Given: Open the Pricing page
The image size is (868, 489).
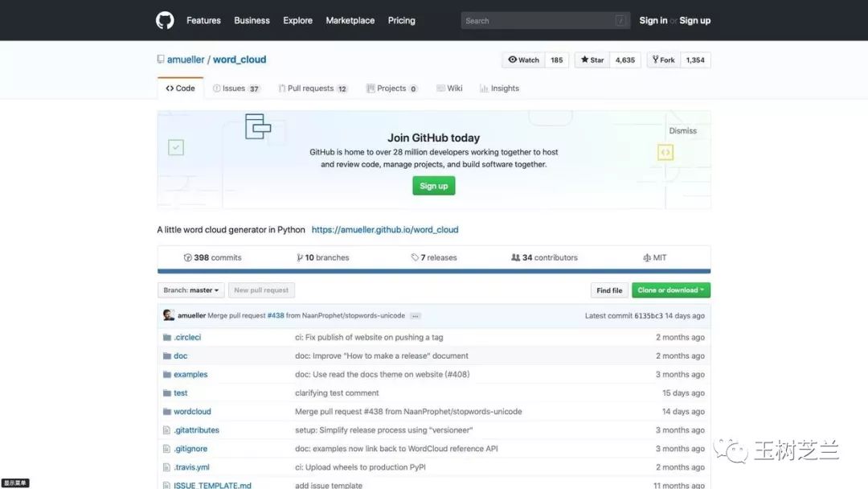Looking at the screenshot, I should click(x=401, y=20).
